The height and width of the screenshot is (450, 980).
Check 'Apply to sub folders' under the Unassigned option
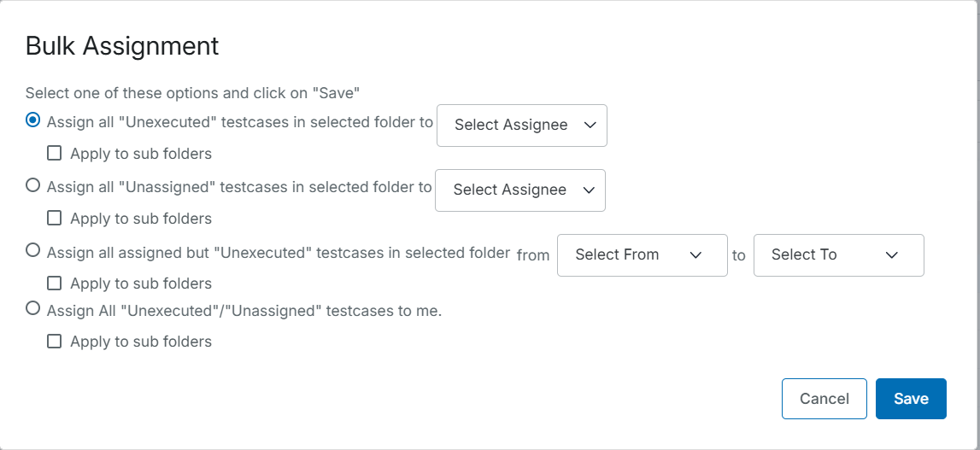click(x=55, y=219)
